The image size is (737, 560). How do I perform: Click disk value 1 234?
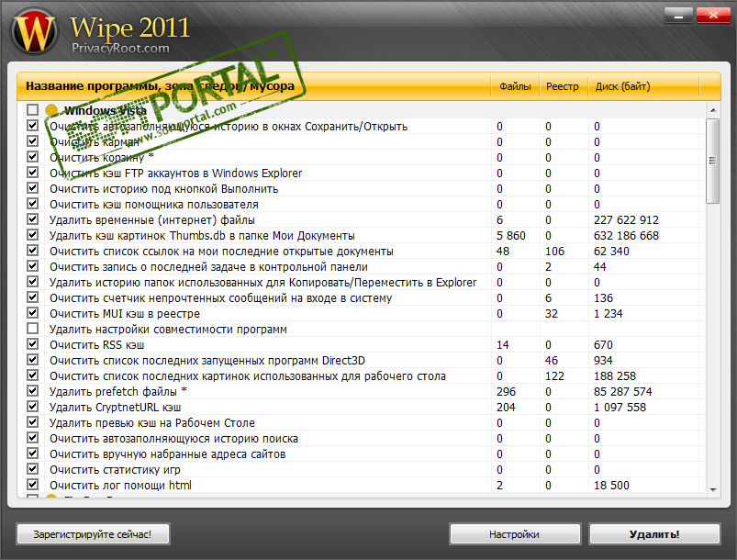pos(609,314)
